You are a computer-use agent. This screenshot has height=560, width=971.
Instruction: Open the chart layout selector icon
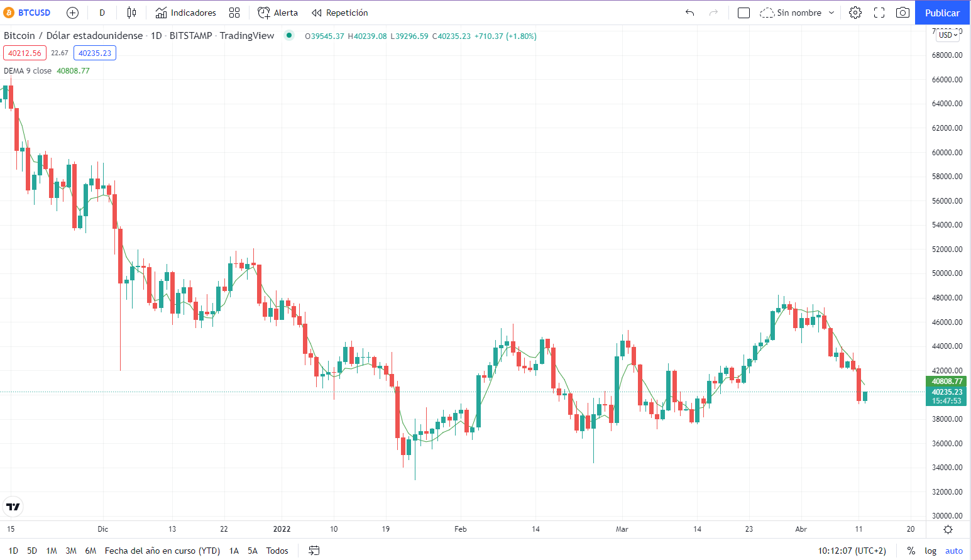click(743, 12)
